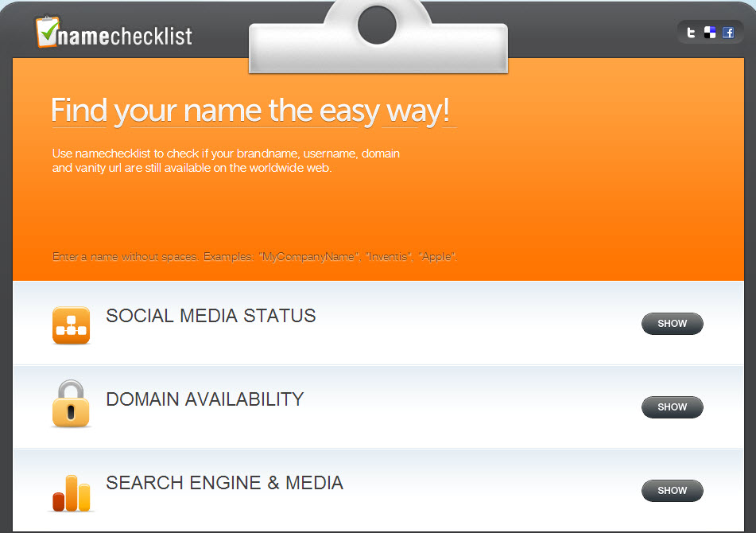Click the "Use namechecklist to check" description paragraph
Screen dimensions: 756x533
tap(226, 161)
